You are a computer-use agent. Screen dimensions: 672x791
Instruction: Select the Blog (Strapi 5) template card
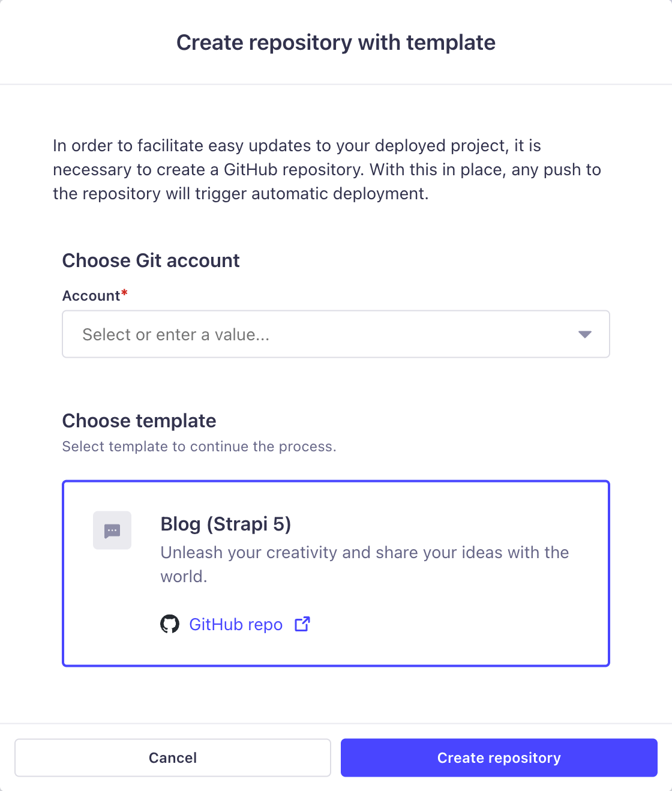click(335, 573)
